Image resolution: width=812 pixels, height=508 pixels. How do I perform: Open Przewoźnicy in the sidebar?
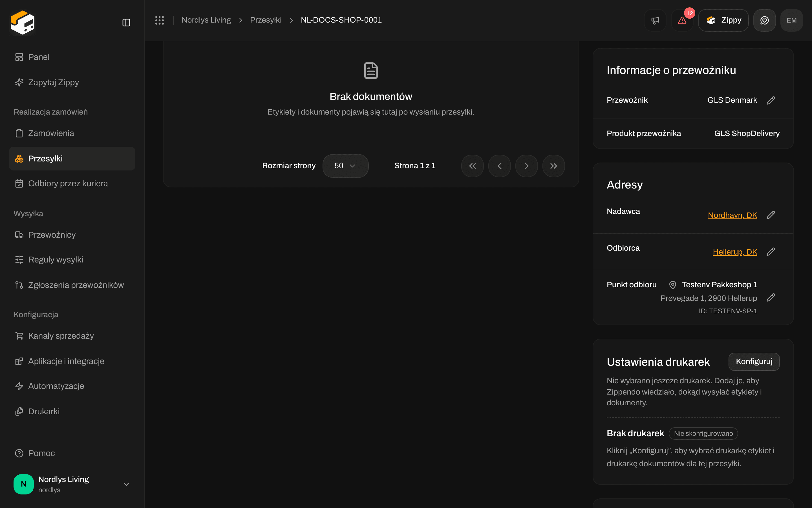click(72, 235)
